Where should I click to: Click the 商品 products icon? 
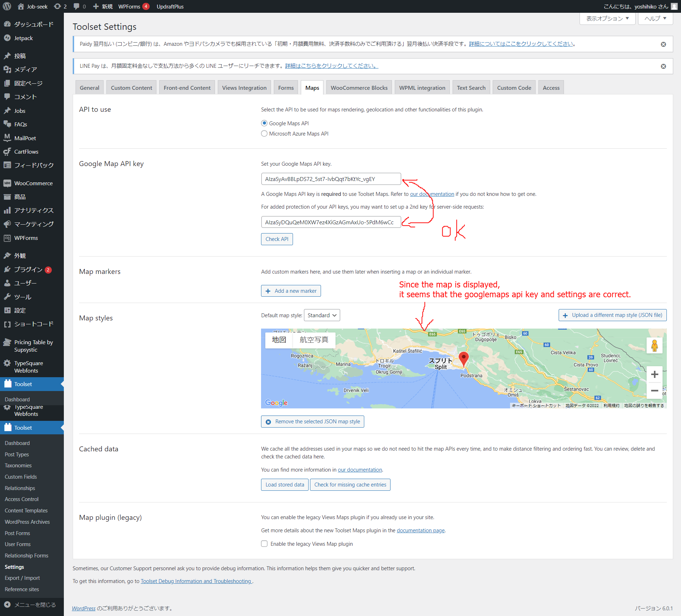(7, 197)
